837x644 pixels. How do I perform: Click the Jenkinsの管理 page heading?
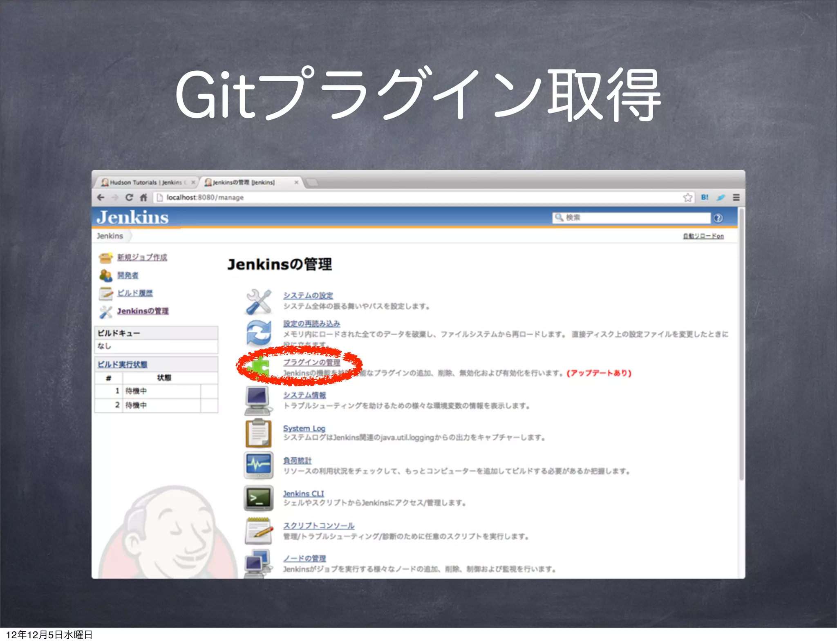click(x=280, y=264)
